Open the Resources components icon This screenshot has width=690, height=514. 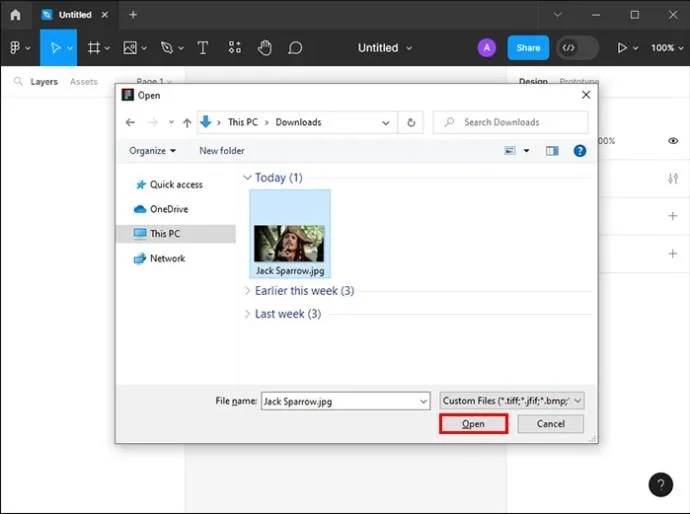pos(235,48)
